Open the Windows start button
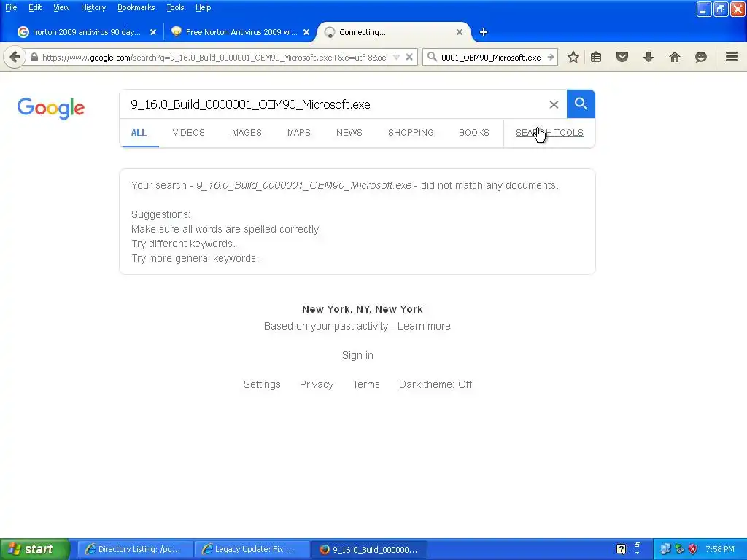The height and width of the screenshot is (560, 747). click(34, 549)
